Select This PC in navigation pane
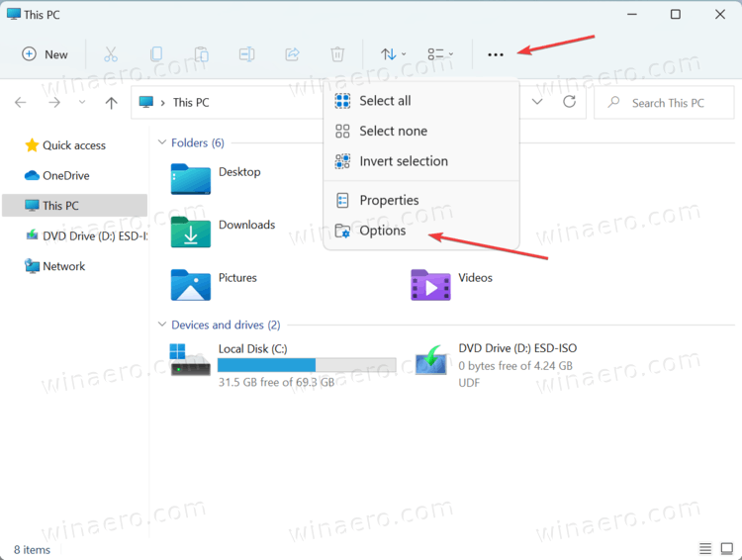Image resolution: width=742 pixels, height=560 pixels. coord(74,206)
